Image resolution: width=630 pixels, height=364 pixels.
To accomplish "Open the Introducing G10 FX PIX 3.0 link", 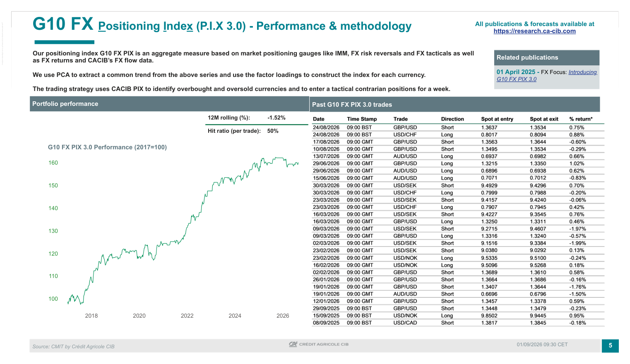I will [546, 76].
